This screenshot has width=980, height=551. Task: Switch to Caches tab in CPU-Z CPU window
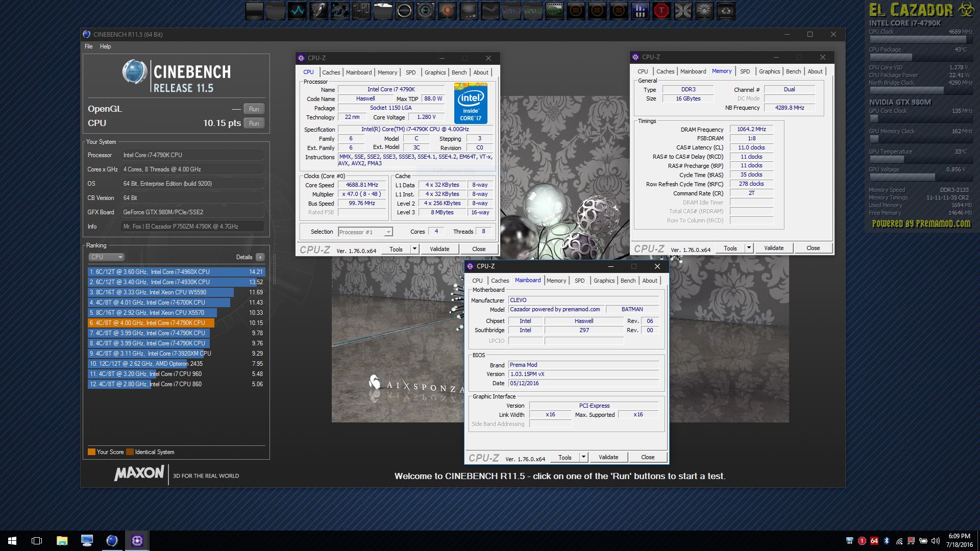tap(331, 72)
